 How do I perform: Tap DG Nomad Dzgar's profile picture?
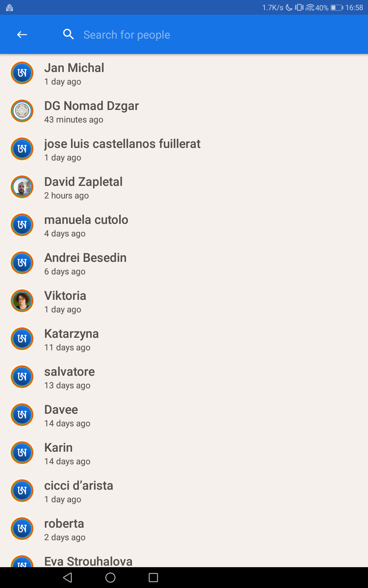(x=22, y=111)
